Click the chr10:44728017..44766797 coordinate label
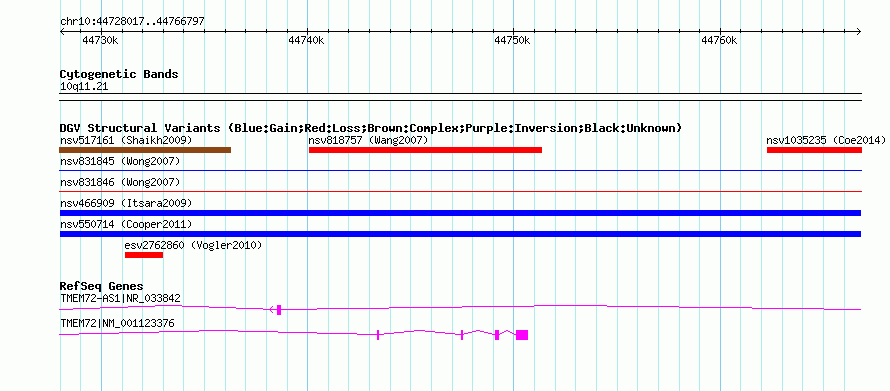 132,22
